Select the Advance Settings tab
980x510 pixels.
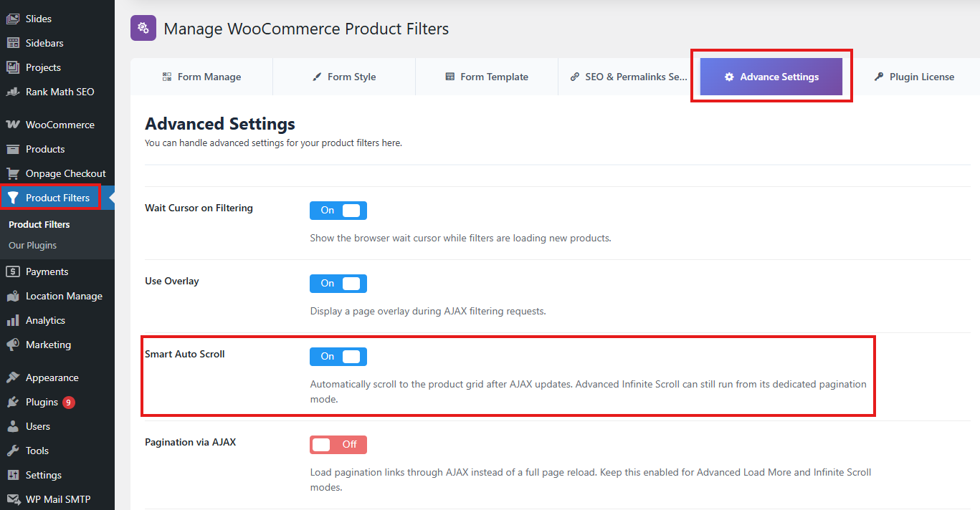click(771, 77)
